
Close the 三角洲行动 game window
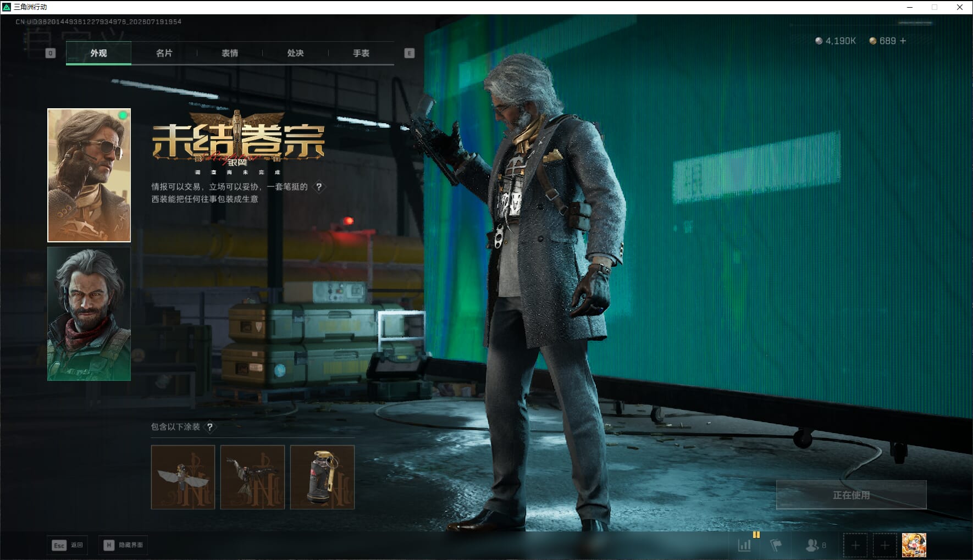pos(960,7)
